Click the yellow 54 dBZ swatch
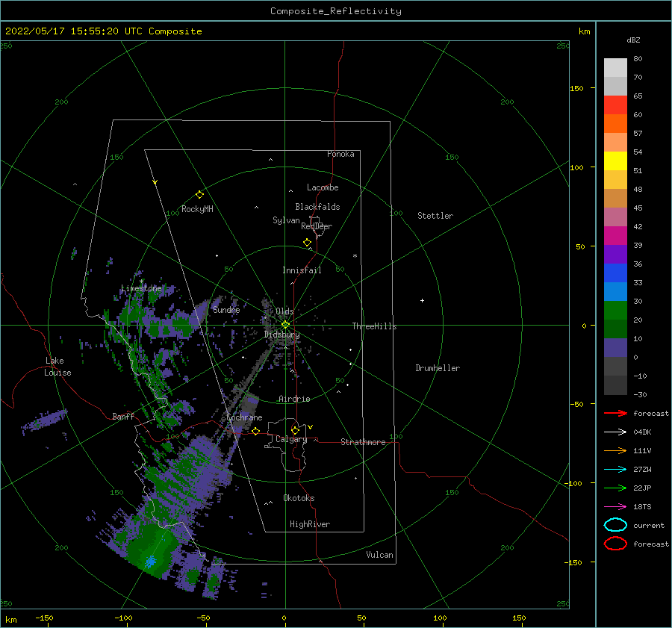 [x=615, y=161]
